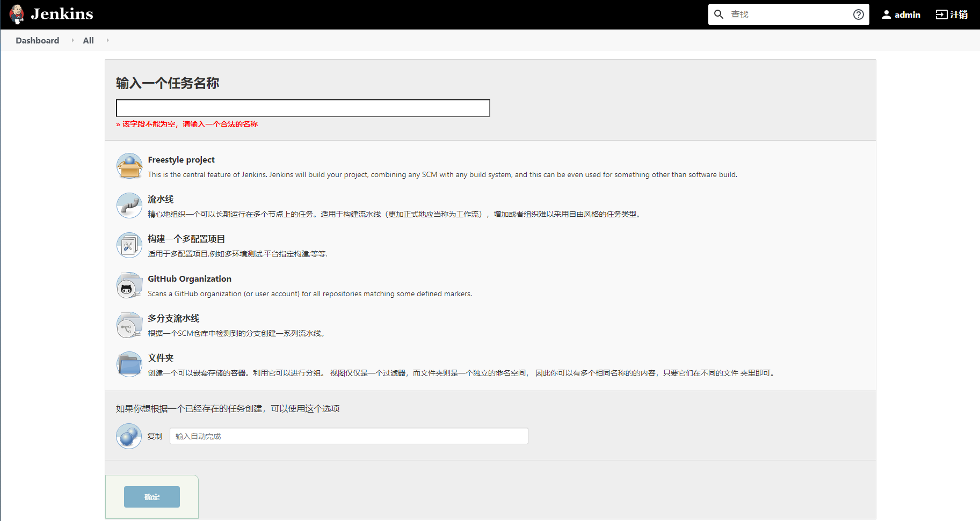Click the user icon beside admin
This screenshot has width=980, height=521.
[x=887, y=14]
